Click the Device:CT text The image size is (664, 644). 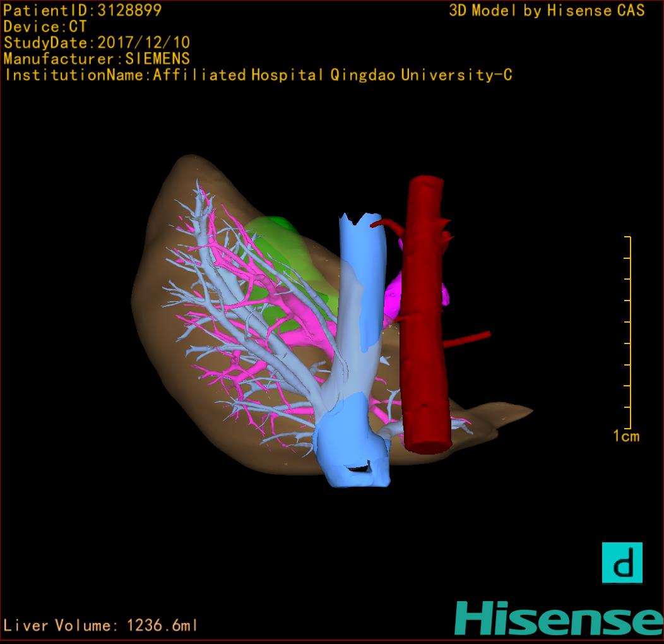45,27
